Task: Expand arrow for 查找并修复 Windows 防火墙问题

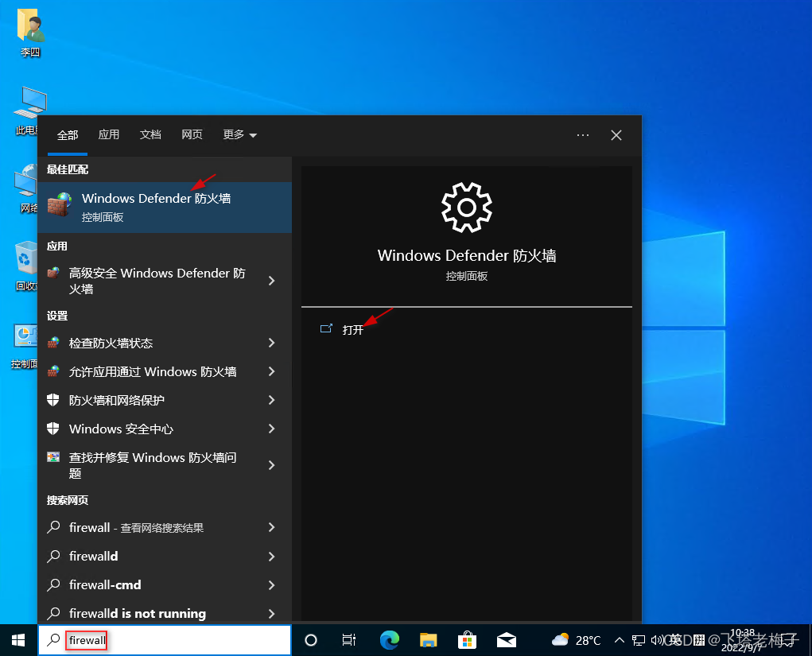Action: (272, 465)
